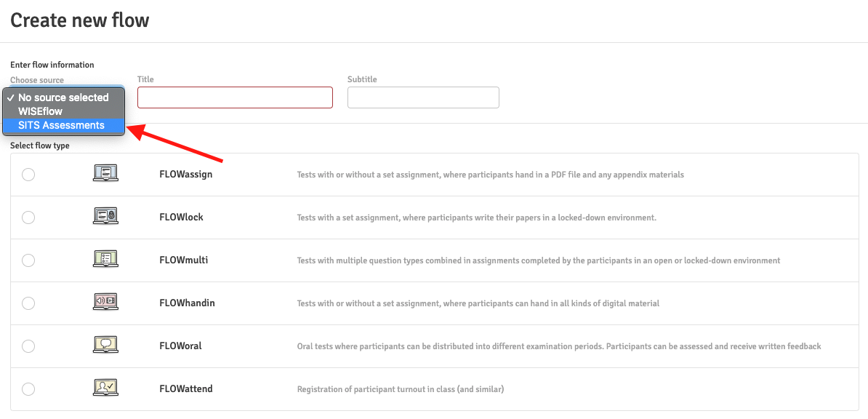Choose SITS Assessments from source dropdown

pos(62,125)
